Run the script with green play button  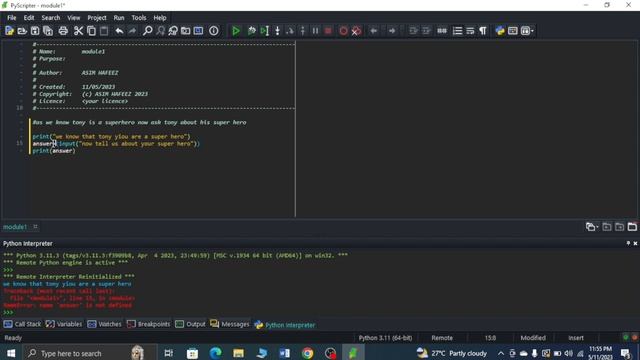[236, 31]
